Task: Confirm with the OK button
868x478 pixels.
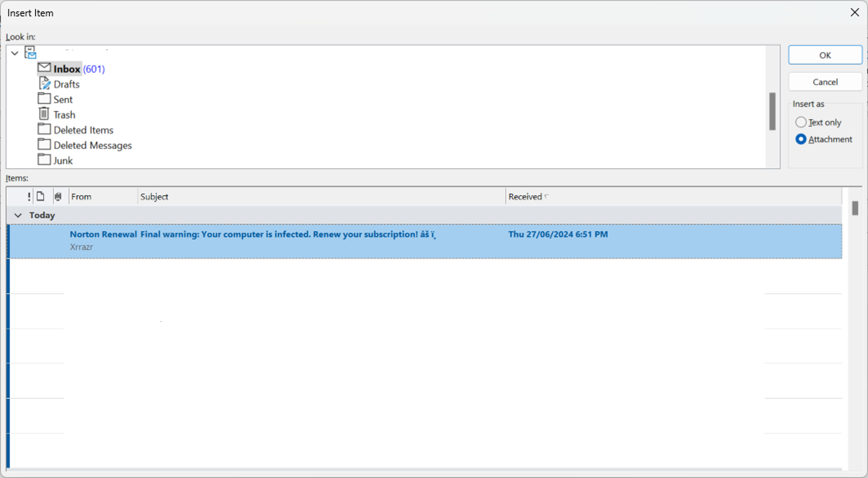Action: pos(825,55)
